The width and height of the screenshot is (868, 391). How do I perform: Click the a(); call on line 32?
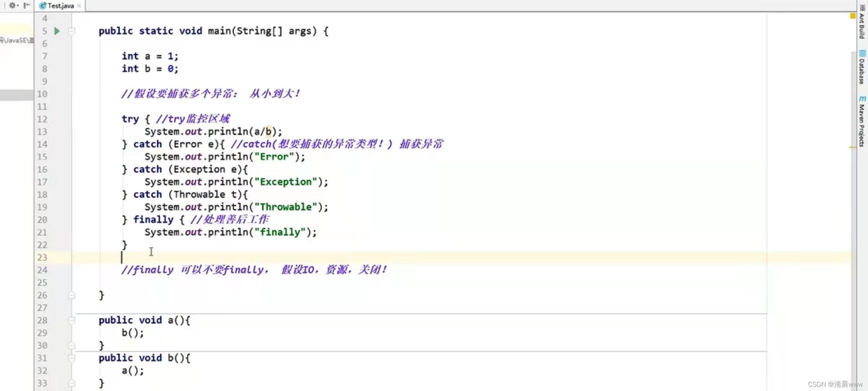point(133,371)
